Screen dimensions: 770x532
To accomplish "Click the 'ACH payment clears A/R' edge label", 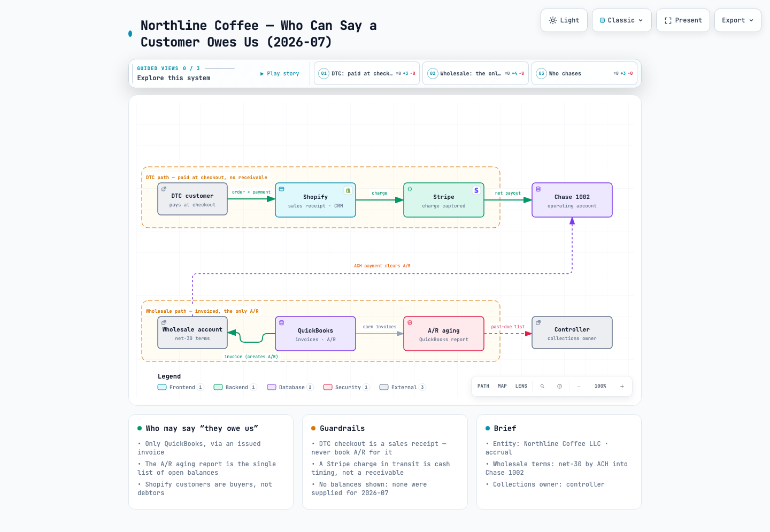I will (x=382, y=266).
